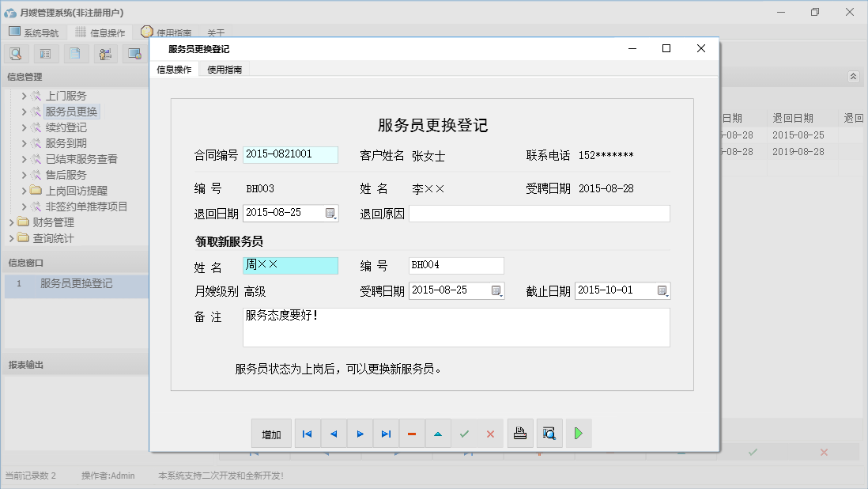The width and height of the screenshot is (868, 489).
Task: Click the 增加 button
Action: [x=271, y=433]
